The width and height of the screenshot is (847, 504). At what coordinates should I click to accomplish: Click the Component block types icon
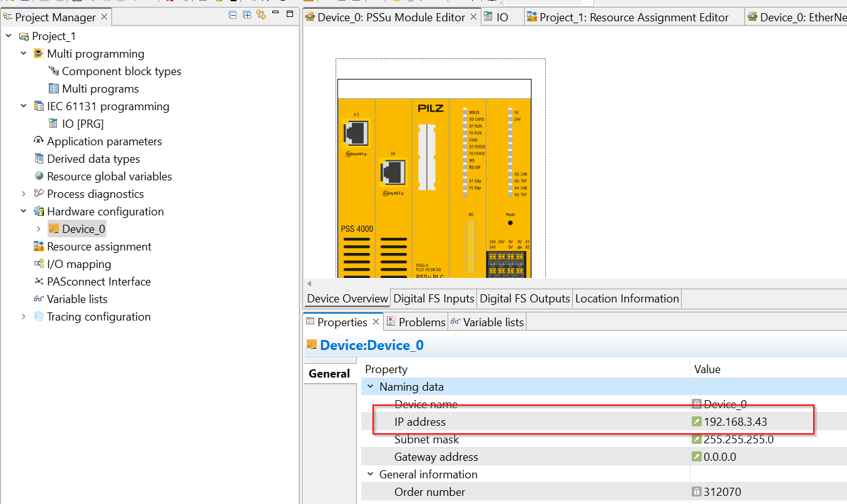tap(54, 71)
